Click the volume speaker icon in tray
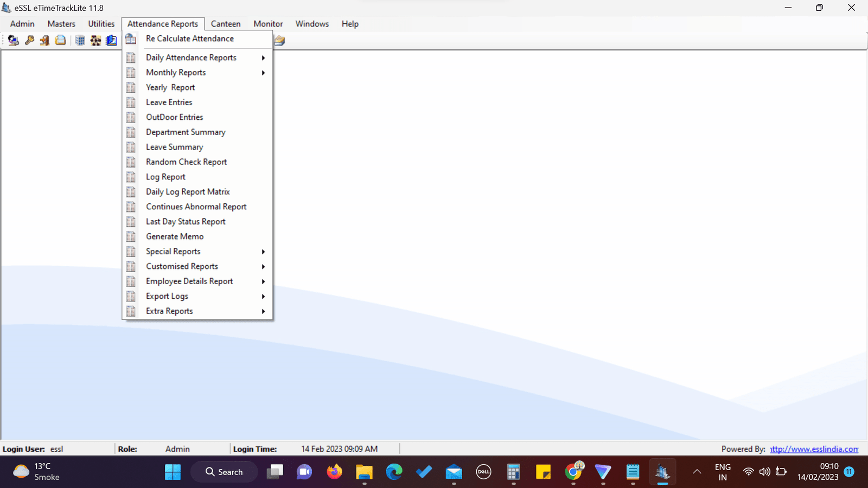868x488 pixels. pyautogui.click(x=764, y=472)
